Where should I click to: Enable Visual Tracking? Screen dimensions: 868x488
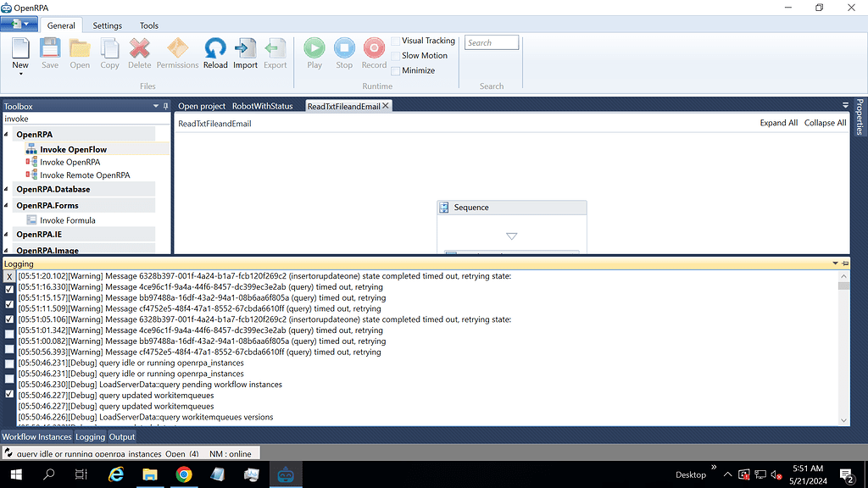(396, 41)
